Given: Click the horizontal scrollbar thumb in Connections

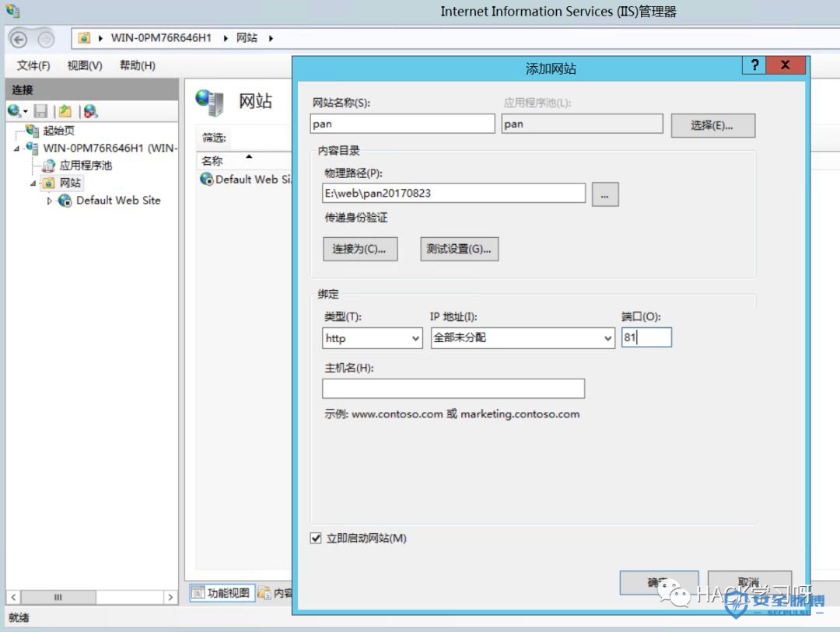Looking at the screenshot, I should coord(58,597).
